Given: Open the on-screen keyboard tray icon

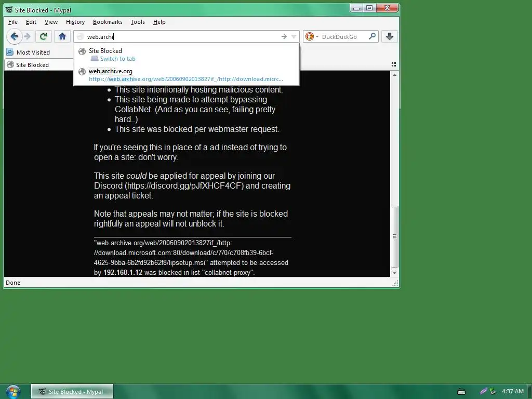Looking at the screenshot, I should click(461, 392).
